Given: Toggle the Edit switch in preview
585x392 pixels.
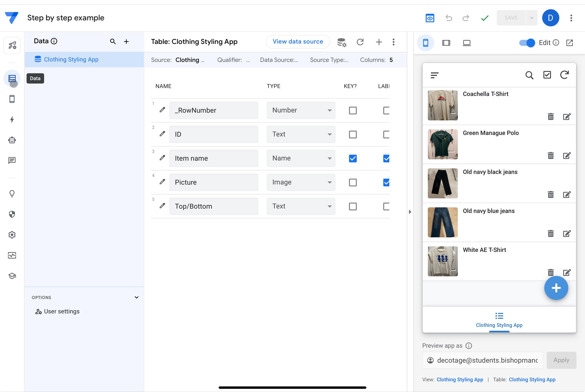Looking at the screenshot, I should click(x=527, y=43).
